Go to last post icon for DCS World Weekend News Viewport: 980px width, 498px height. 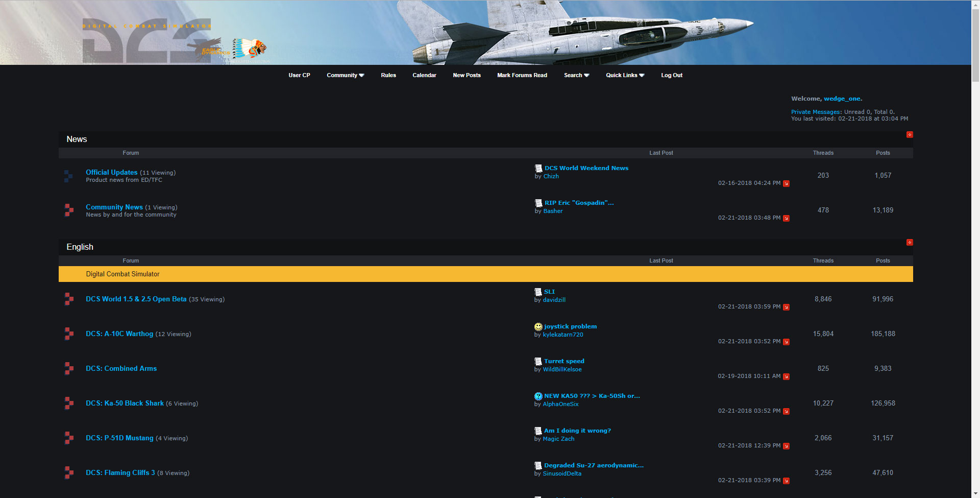(x=787, y=183)
